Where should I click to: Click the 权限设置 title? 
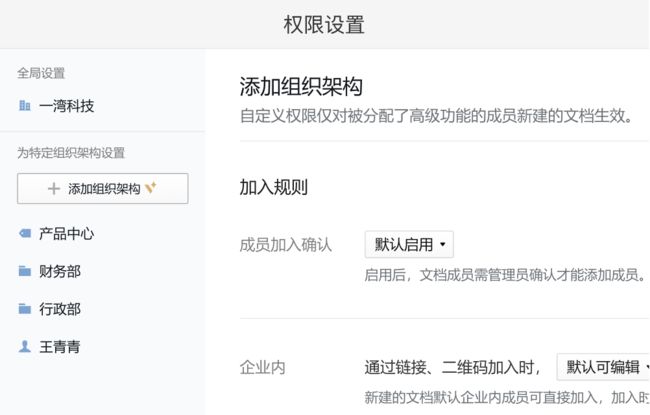pos(324,24)
